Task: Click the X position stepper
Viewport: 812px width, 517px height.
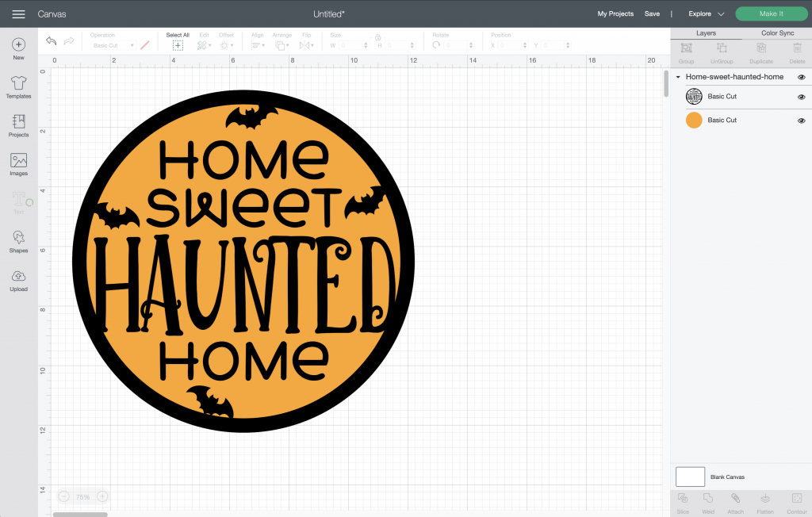Action: (525, 45)
